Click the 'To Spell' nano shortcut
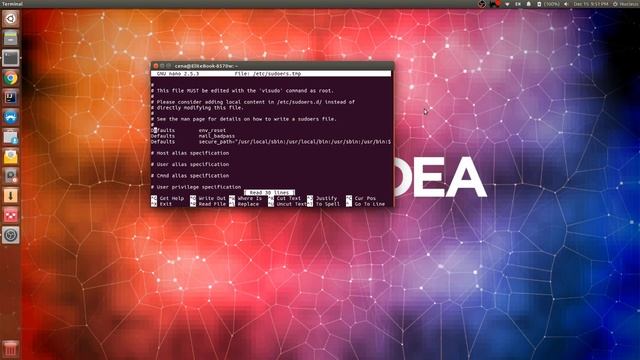The width and height of the screenshot is (640, 360). tap(323, 204)
